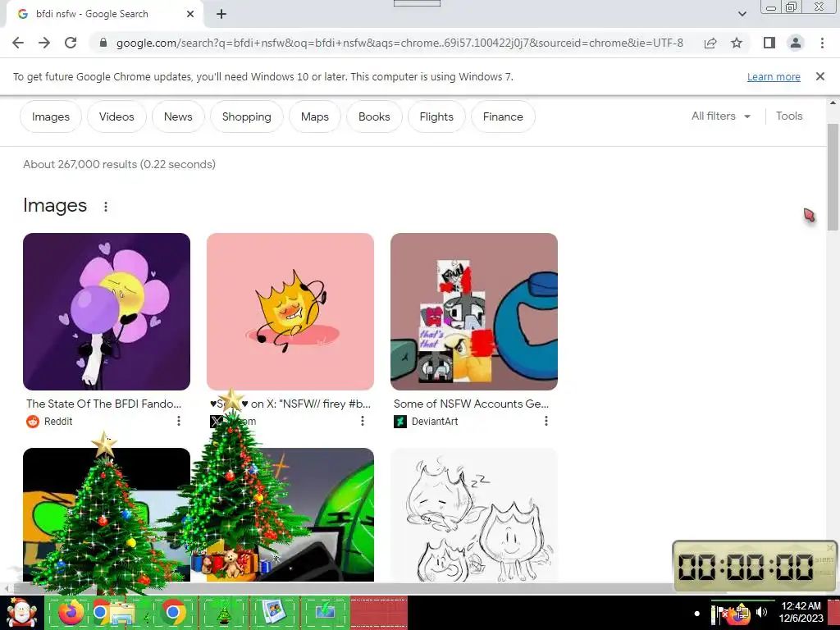
Task: Switch to the News filter
Action: (178, 116)
